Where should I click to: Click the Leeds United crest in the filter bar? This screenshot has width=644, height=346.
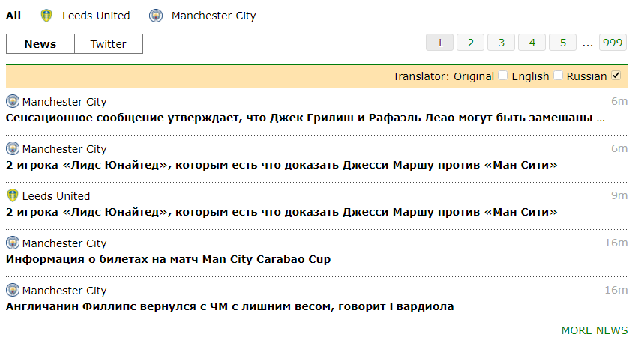click(x=46, y=16)
